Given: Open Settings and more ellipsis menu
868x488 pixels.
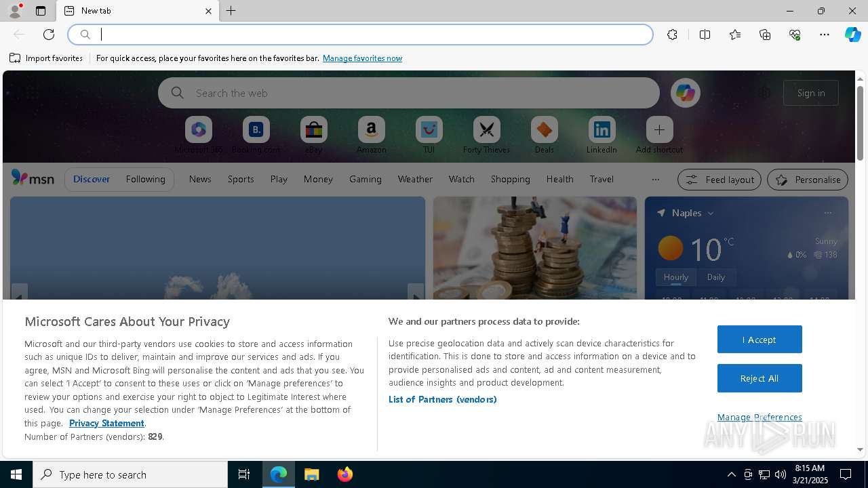Looking at the screenshot, I should click(825, 35).
